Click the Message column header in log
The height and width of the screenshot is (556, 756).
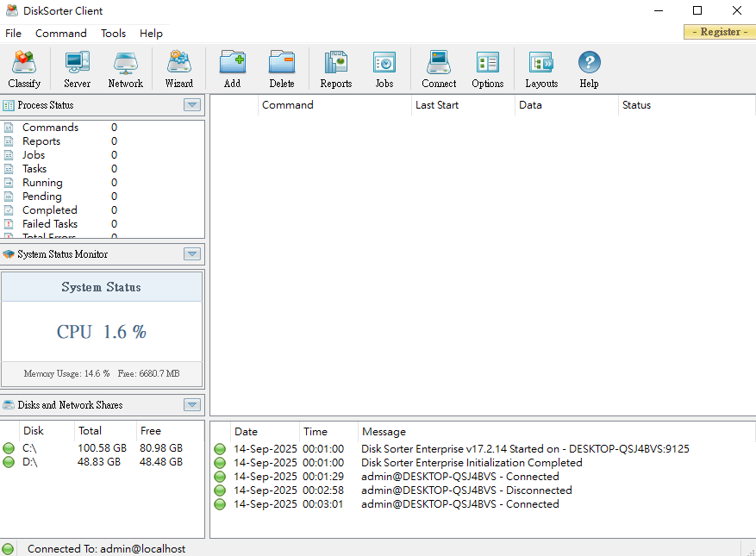(556, 432)
